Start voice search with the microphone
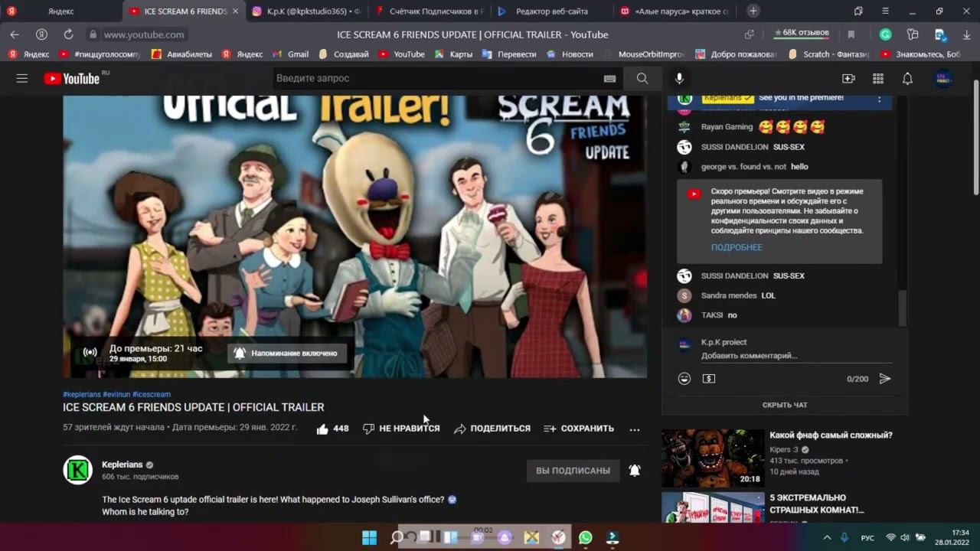The image size is (980, 551). [x=679, y=78]
